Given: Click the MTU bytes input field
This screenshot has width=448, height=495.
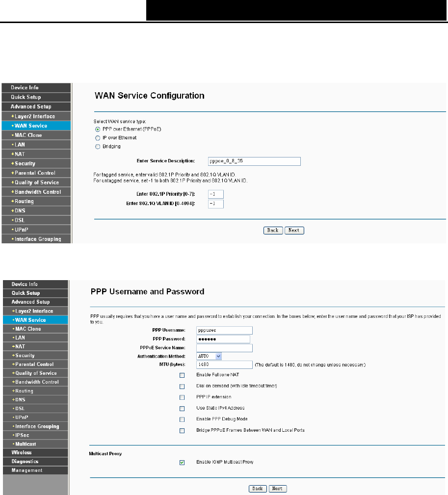Looking at the screenshot, I should 224,365.
